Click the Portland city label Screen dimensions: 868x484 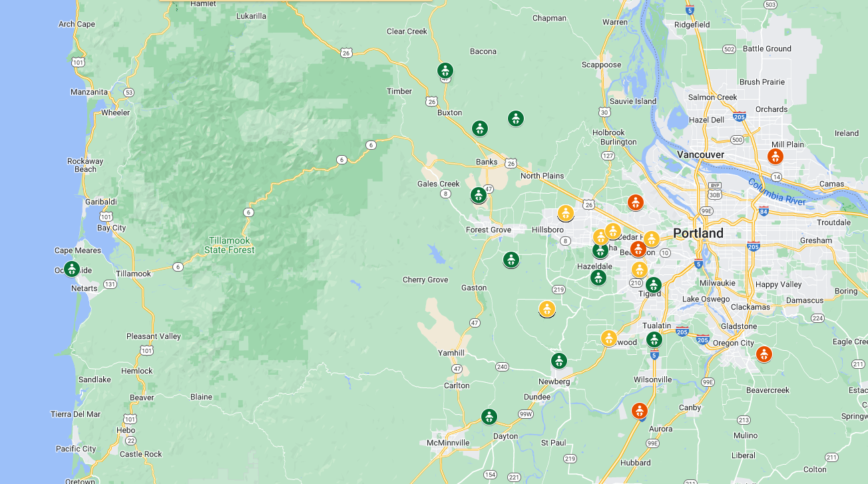[698, 234]
